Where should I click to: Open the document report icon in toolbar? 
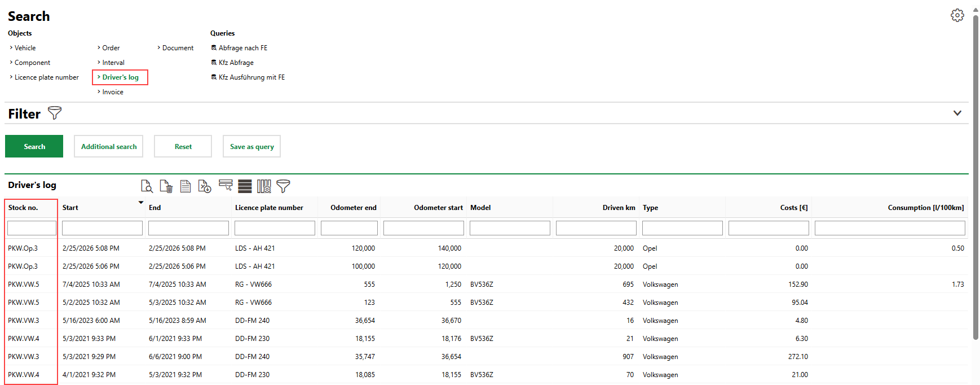pos(185,186)
